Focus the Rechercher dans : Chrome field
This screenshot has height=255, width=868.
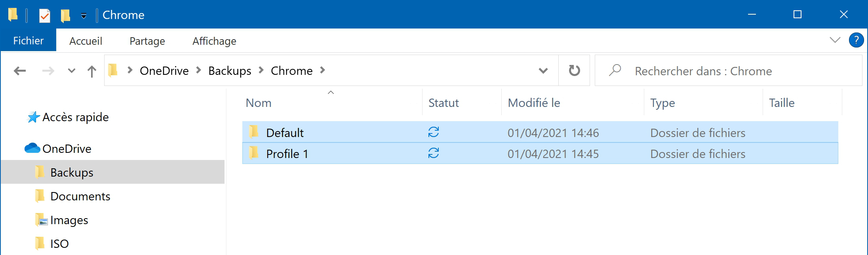[x=728, y=70]
